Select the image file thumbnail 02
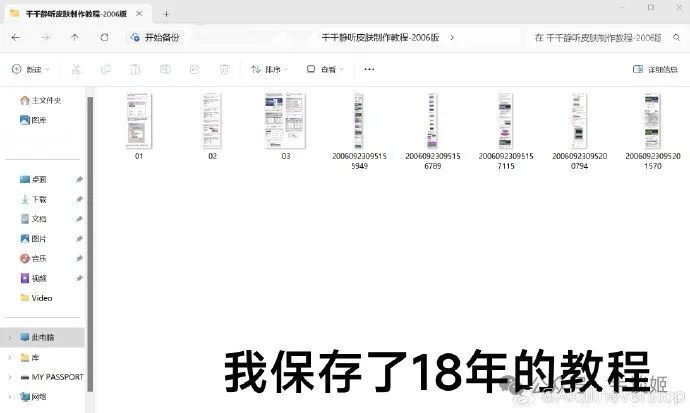The width and height of the screenshot is (690, 413). 212,121
